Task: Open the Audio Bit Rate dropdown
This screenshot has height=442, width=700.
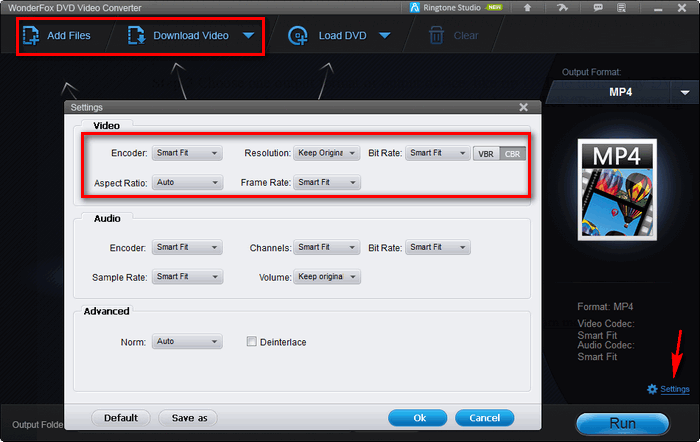Action: pos(438,247)
